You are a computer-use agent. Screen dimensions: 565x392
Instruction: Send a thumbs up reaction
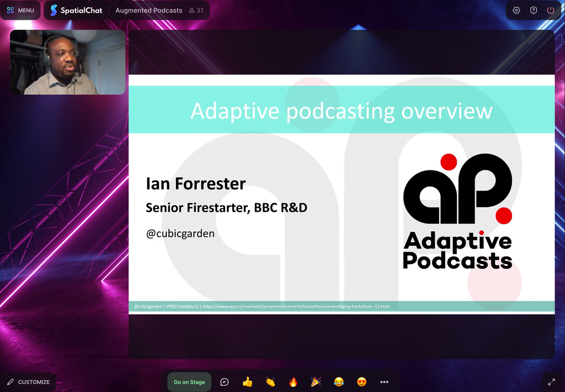(247, 382)
